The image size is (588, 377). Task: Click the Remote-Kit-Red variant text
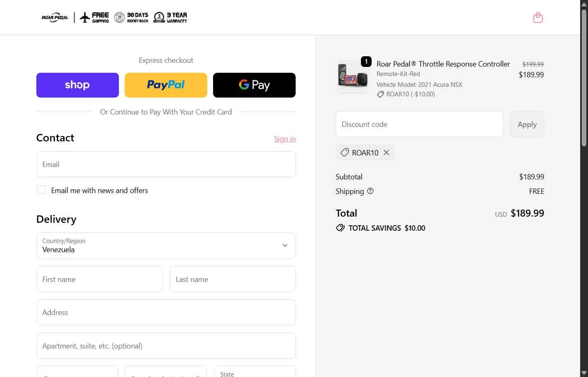[x=398, y=74]
